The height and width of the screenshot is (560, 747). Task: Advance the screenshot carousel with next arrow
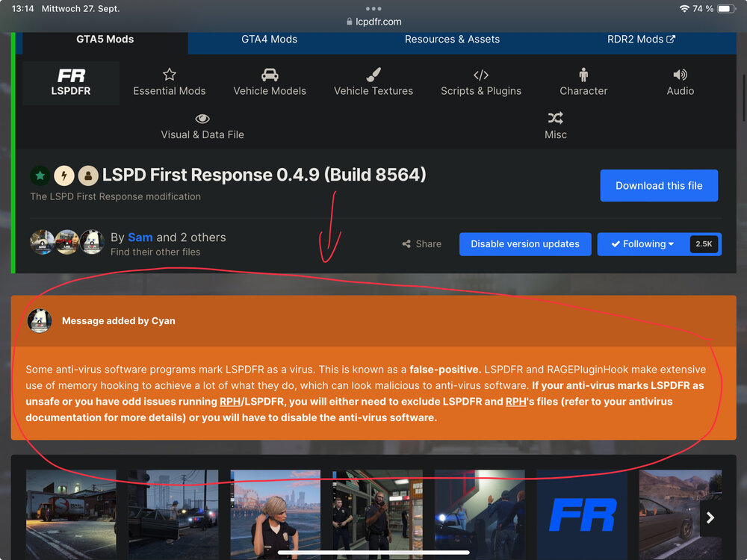710,517
